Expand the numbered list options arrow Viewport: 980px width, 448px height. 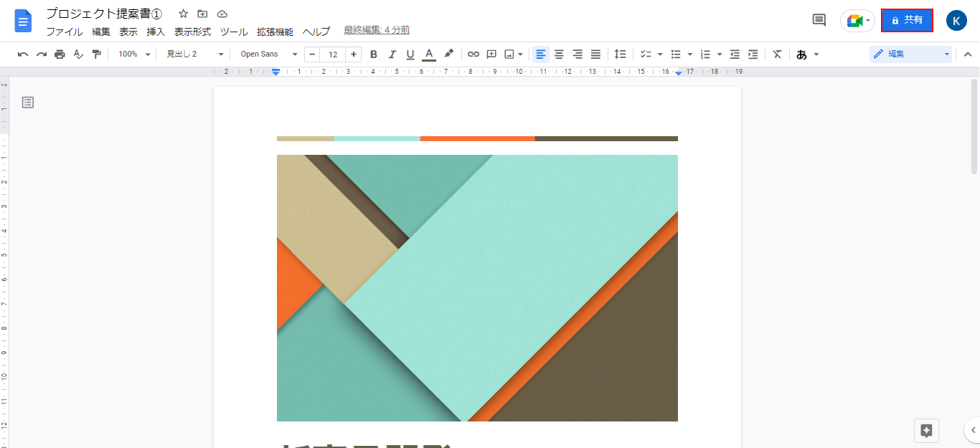(x=720, y=54)
